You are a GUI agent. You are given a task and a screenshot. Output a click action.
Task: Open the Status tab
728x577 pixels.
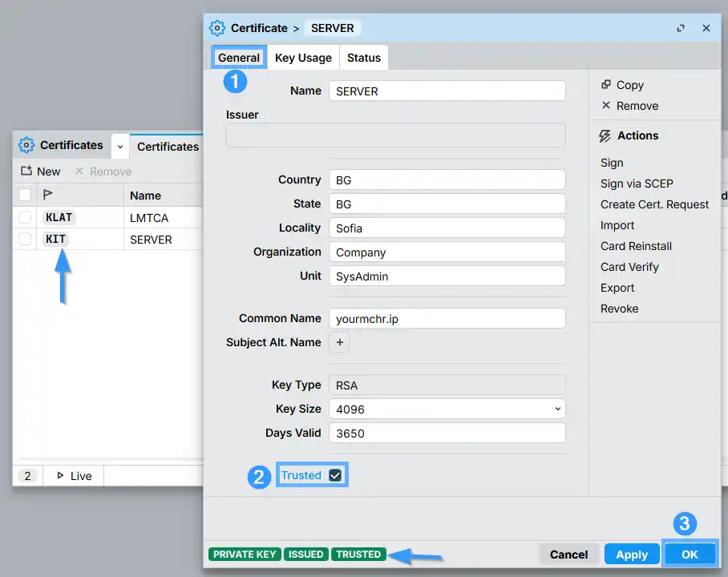pos(364,58)
